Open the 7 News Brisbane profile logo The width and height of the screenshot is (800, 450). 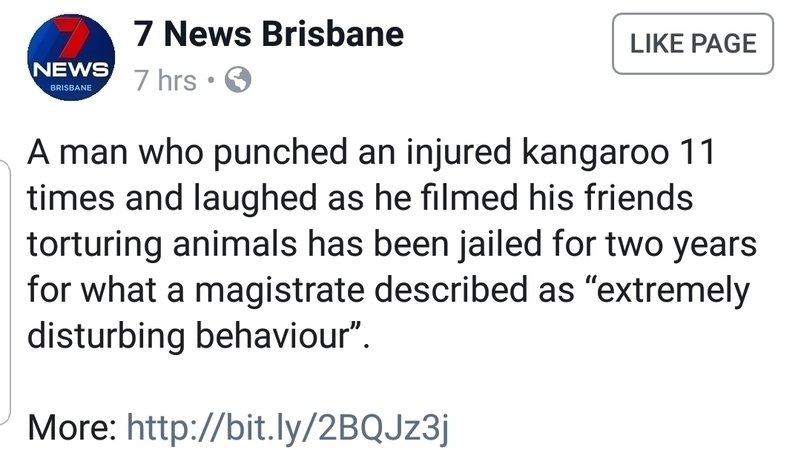69,59
